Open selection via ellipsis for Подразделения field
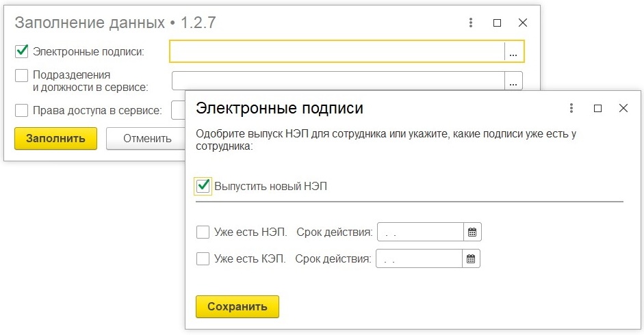The image size is (644, 335). click(x=513, y=81)
